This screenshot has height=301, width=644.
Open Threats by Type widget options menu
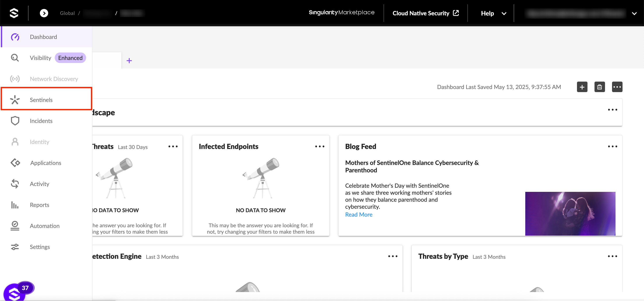coord(612,256)
